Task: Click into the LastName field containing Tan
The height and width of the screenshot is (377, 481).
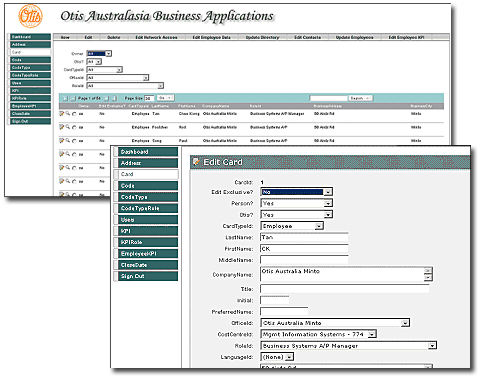Action: tap(304, 237)
